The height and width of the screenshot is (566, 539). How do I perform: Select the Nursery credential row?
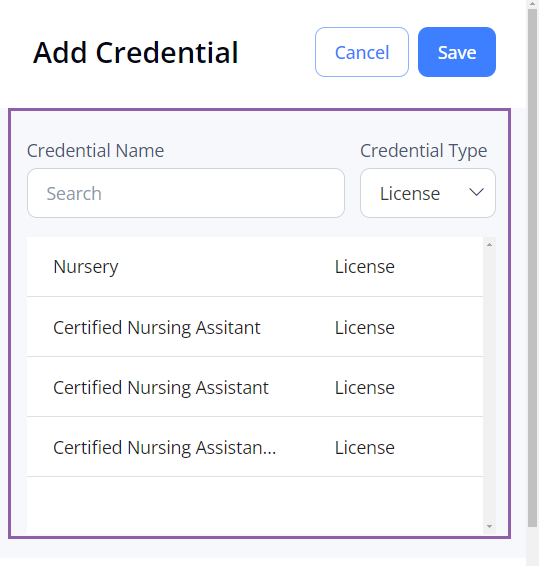(x=255, y=267)
